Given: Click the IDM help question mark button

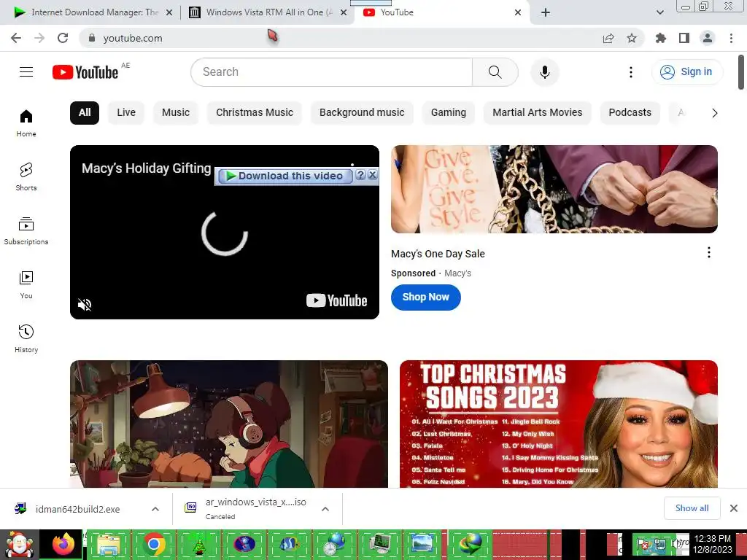Looking at the screenshot, I should tap(360, 175).
